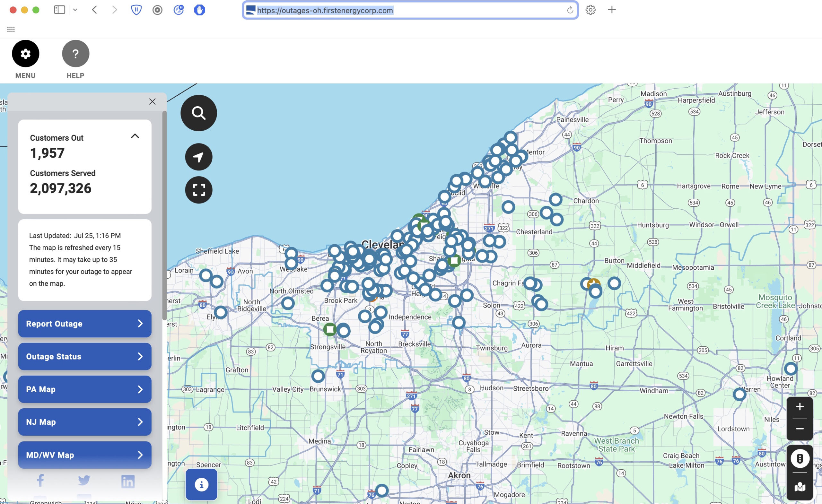
Task: Open the Outage Status button
Action: tap(85, 356)
